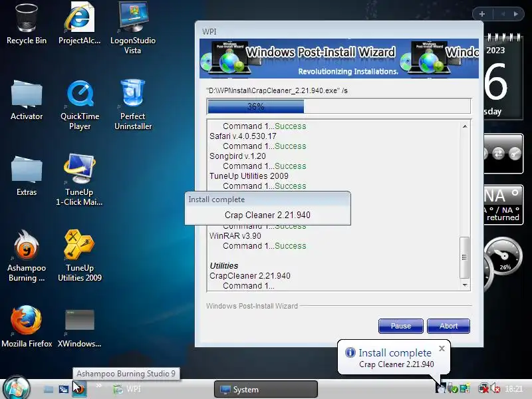
Task: Click the Safely Remove Hardware tray icon
Action: (x=453, y=388)
